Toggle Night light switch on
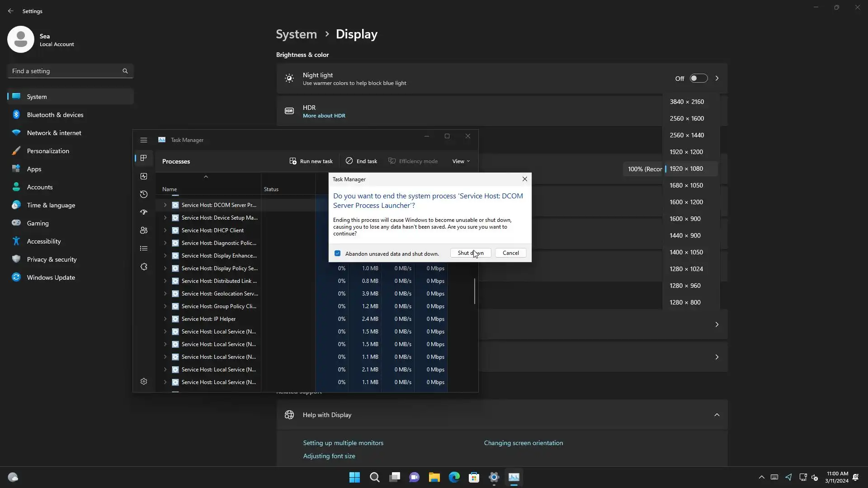Viewport: 868px width, 488px height. (x=698, y=79)
